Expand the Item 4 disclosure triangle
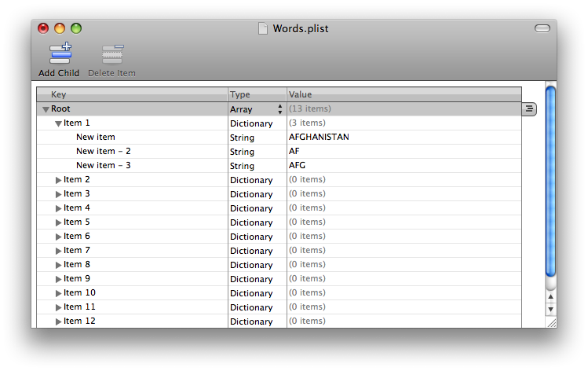Screen dimensions: 588x371 58,208
